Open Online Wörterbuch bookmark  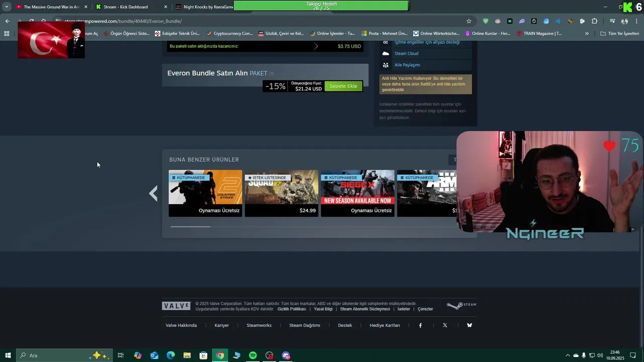click(x=436, y=34)
